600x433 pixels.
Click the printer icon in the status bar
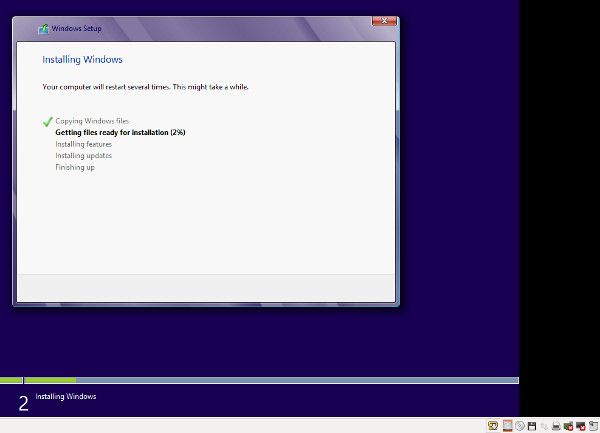556,426
